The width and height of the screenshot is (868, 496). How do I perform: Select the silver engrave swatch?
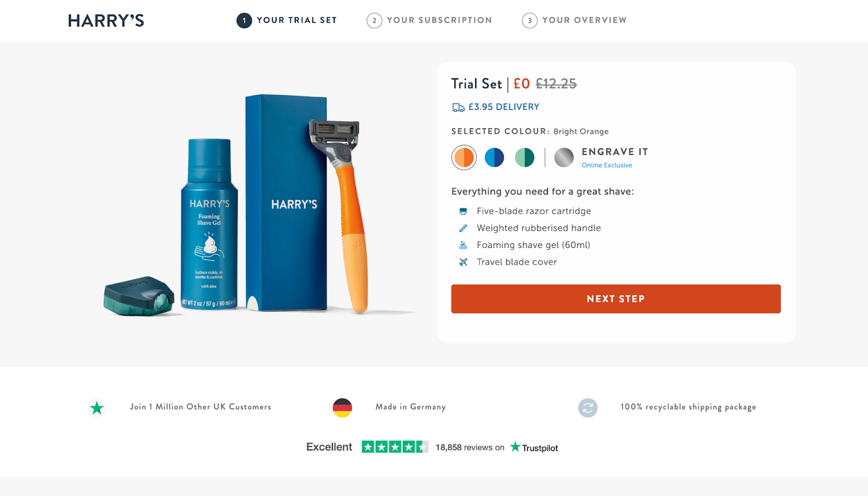pyautogui.click(x=564, y=157)
